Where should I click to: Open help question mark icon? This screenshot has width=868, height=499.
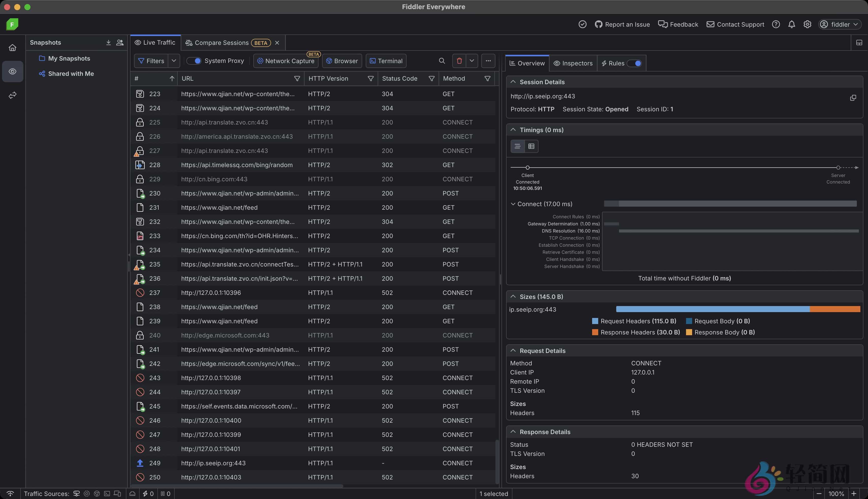coord(776,24)
